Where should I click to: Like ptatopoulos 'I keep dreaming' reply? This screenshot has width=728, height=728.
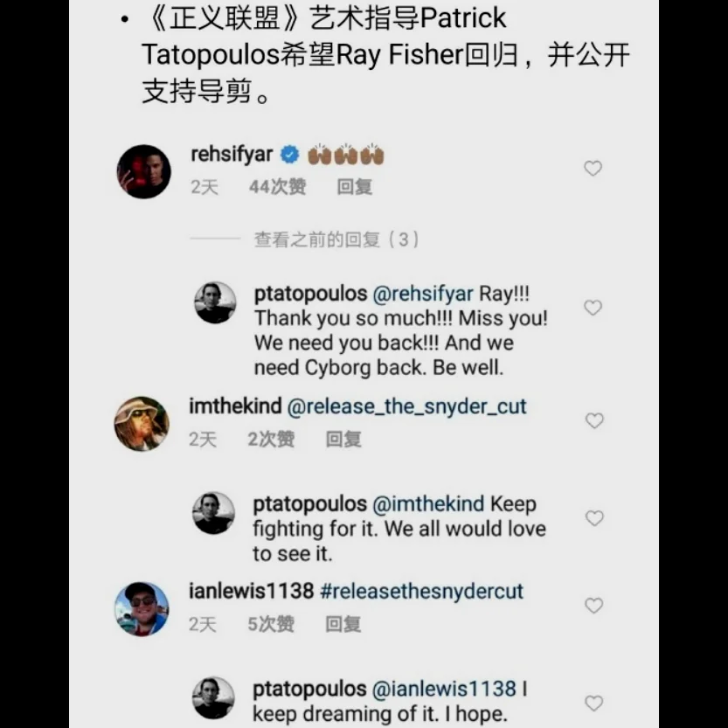coord(593,703)
